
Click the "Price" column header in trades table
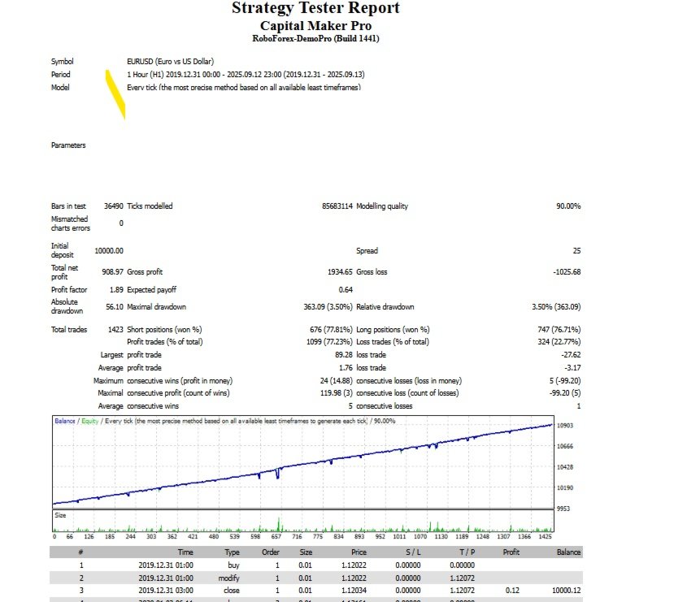pos(359,552)
